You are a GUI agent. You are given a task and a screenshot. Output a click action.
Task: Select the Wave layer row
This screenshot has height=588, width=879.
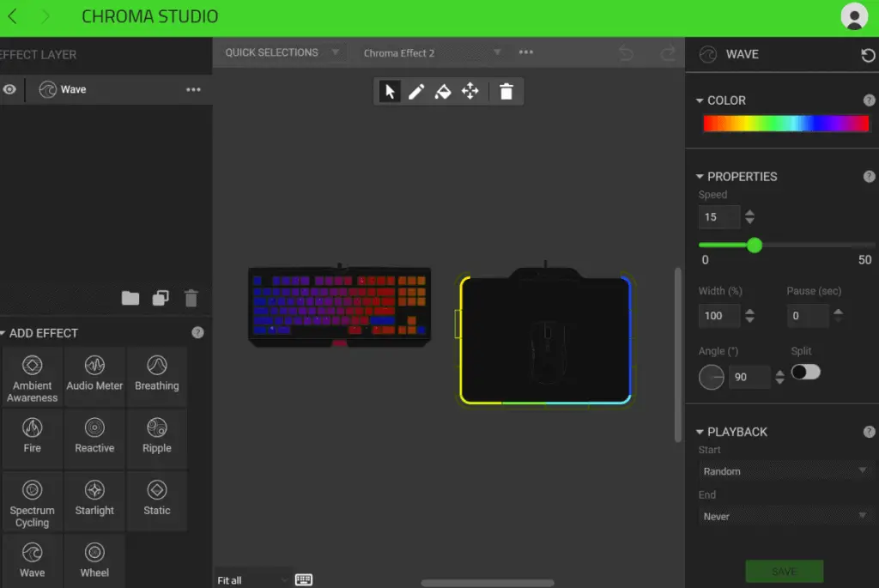[x=106, y=89]
